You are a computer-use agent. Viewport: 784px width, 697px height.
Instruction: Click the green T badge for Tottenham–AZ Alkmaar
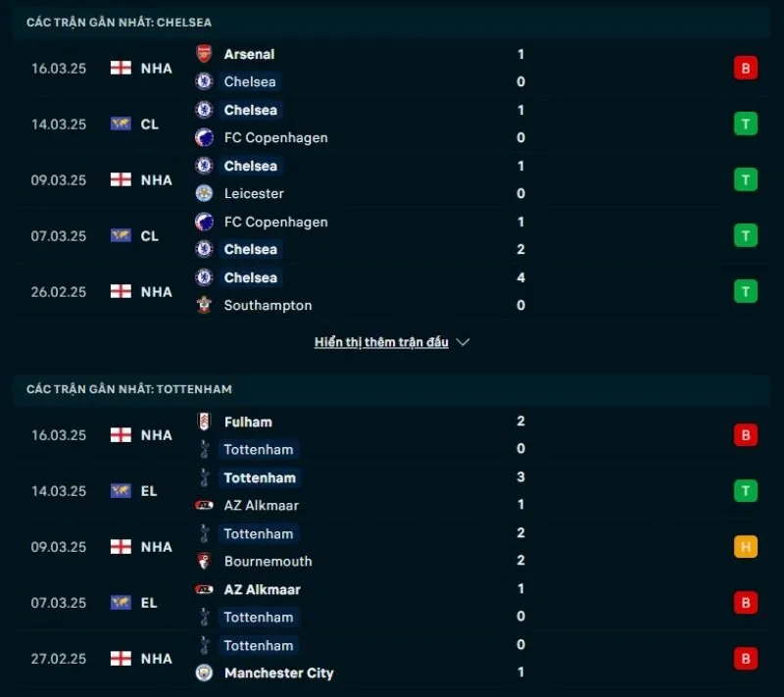(745, 491)
